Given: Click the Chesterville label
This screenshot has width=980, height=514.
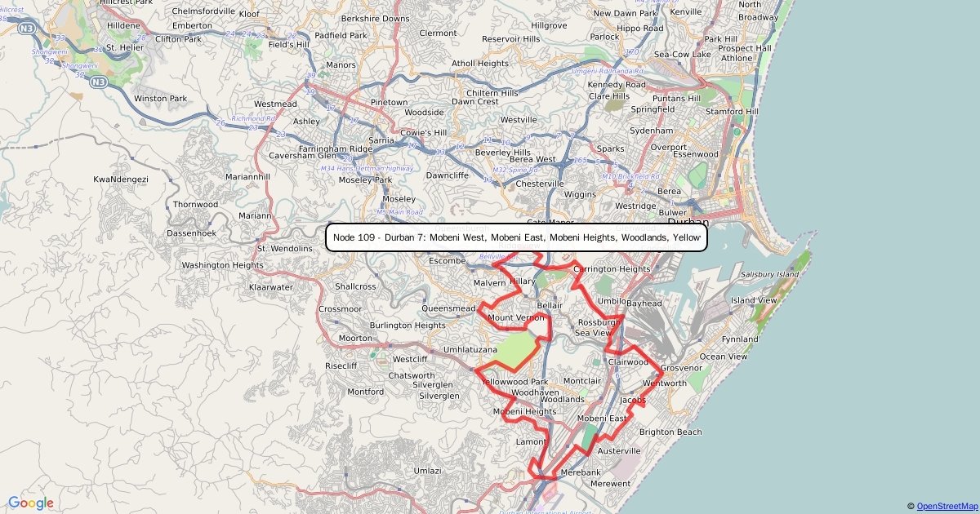Looking at the screenshot, I should [x=540, y=184].
